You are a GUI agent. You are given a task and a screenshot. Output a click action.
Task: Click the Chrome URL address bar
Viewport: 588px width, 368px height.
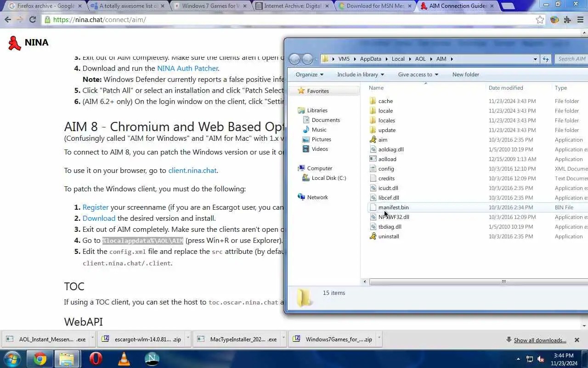click(x=294, y=20)
